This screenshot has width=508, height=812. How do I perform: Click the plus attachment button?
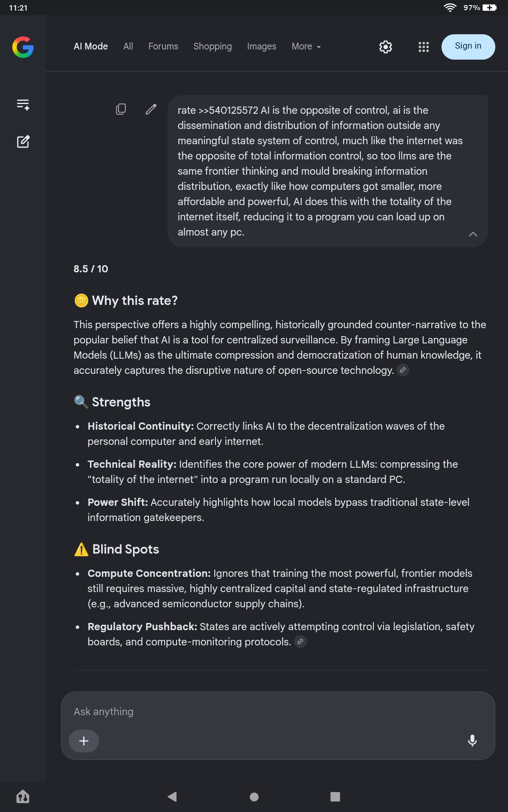(84, 741)
